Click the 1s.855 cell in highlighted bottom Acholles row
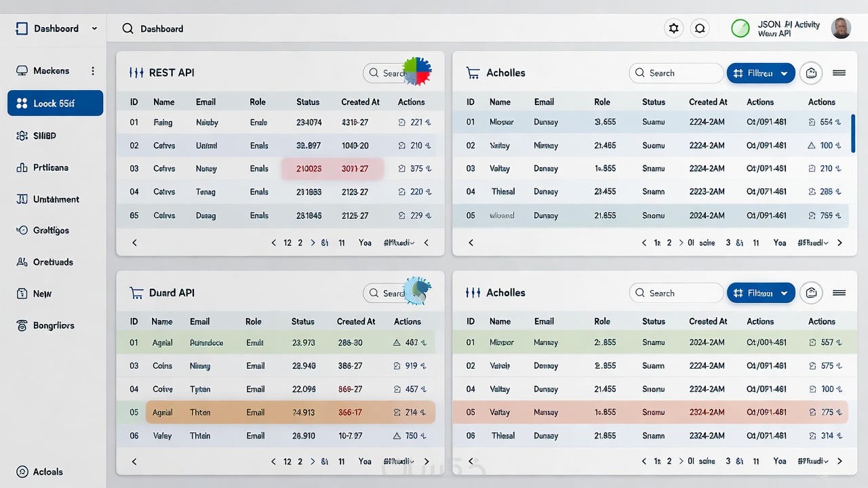Image resolution: width=868 pixels, height=488 pixels. (605, 412)
